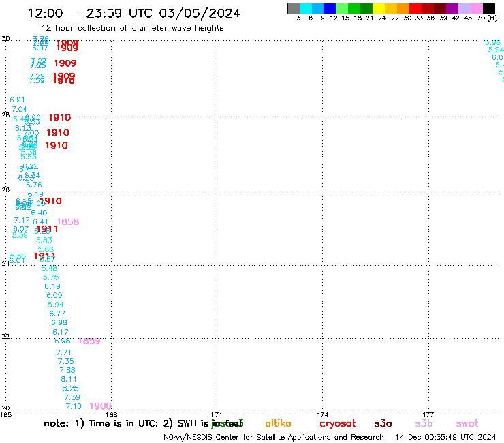Click the 165 longitude axis label
Image resolution: width=504 pixels, height=443 pixels.
[x=5, y=414]
